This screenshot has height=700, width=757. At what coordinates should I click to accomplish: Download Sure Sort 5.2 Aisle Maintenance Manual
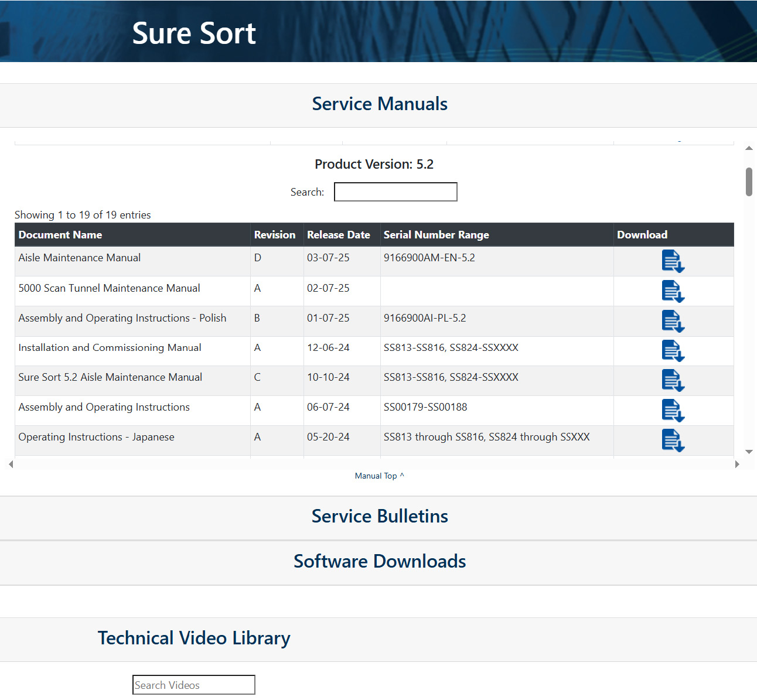(673, 381)
